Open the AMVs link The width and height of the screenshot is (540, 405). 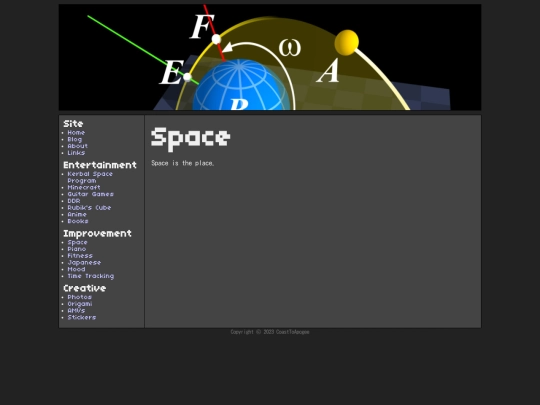tap(76, 311)
